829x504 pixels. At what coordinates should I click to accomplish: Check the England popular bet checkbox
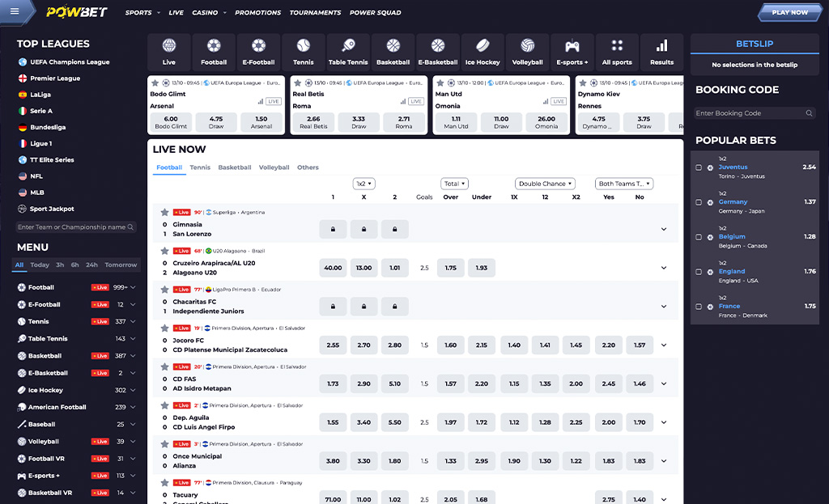[699, 272]
